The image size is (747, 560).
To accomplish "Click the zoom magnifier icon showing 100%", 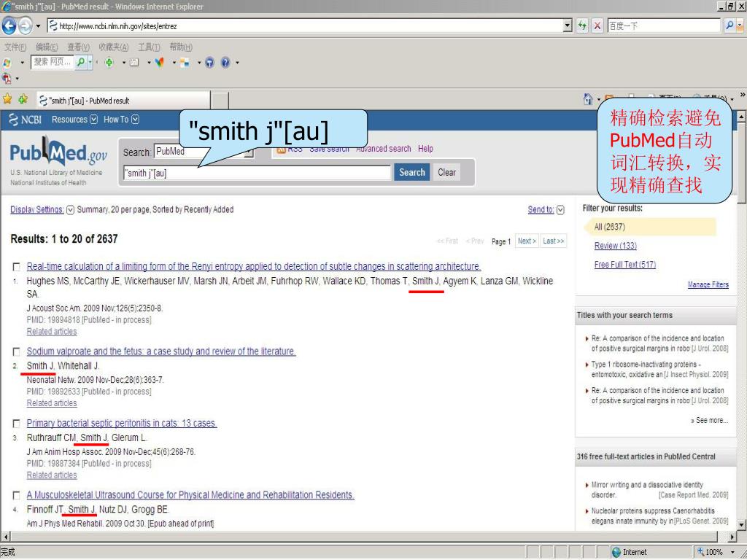I will coord(701,552).
